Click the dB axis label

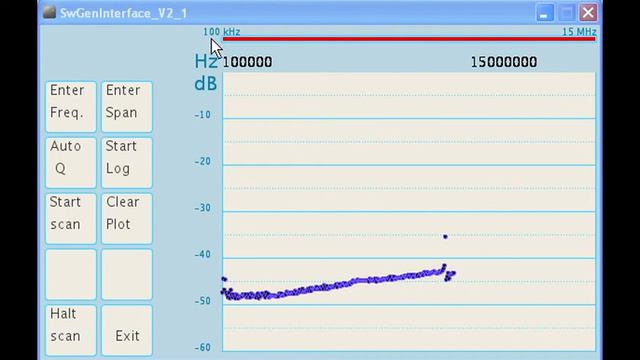[206, 84]
